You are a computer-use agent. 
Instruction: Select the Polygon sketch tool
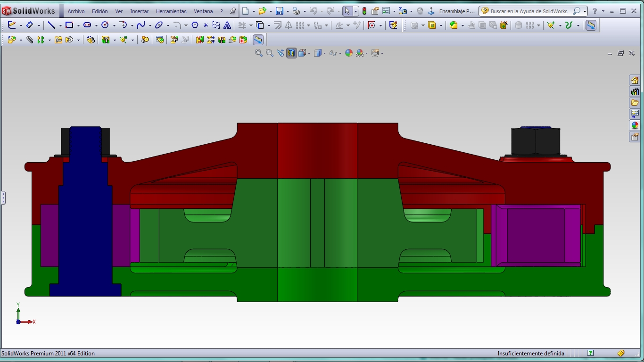coord(195,25)
